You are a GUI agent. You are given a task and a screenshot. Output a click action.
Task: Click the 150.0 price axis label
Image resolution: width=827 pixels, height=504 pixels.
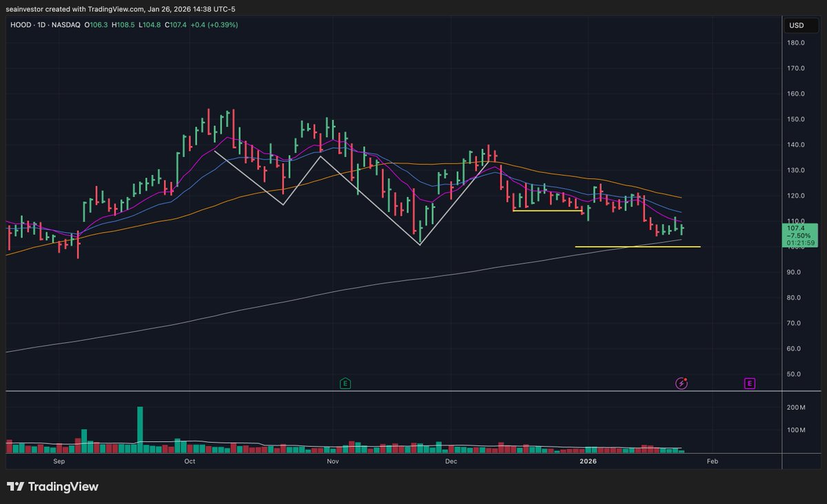797,119
